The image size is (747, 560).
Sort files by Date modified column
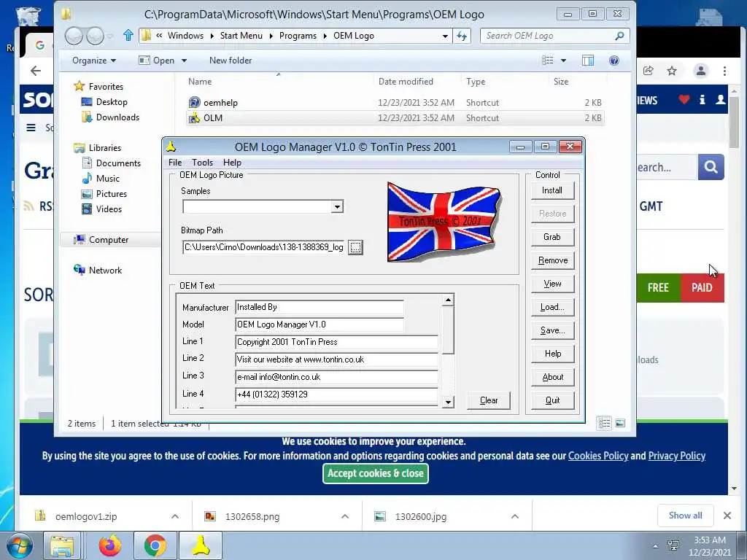pyautogui.click(x=406, y=82)
